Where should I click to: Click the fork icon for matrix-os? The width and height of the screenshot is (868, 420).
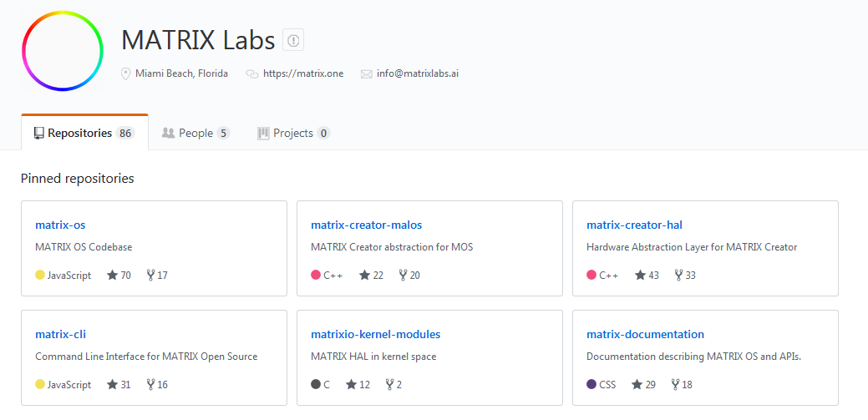150,275
